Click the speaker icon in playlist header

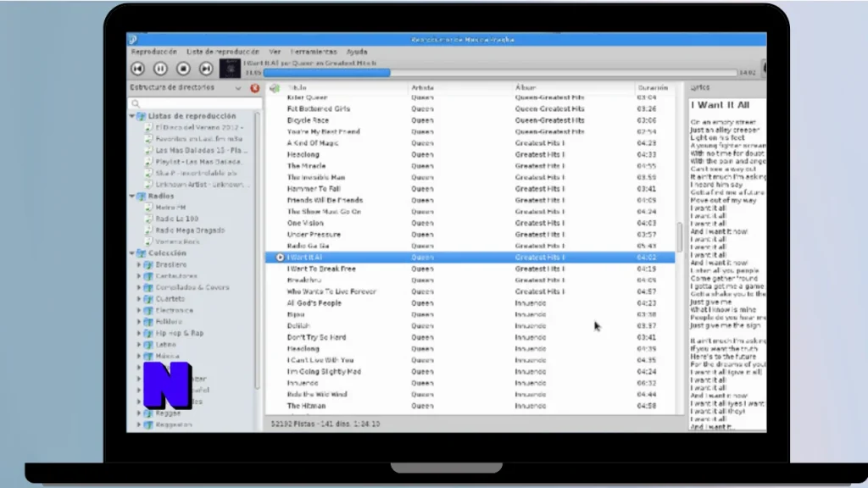[x=275, y=88]
